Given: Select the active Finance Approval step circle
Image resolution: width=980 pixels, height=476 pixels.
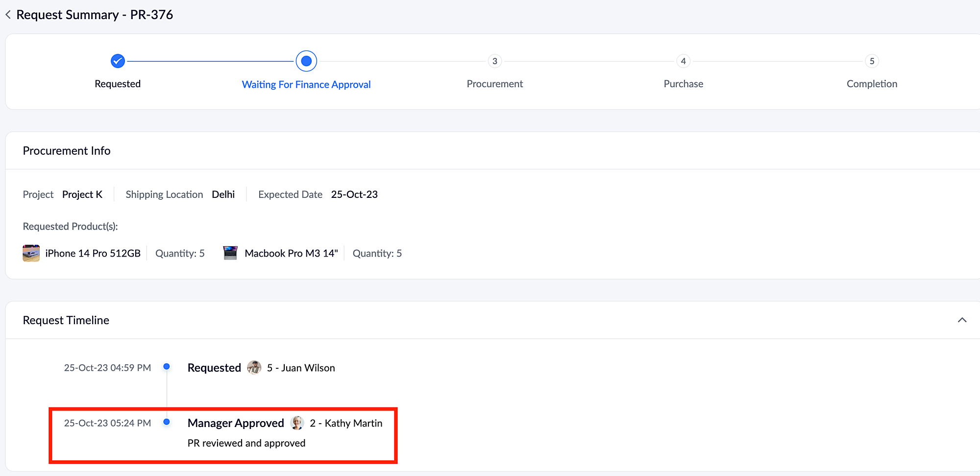Looking at the screenshot, I should [x=306, y=61].
